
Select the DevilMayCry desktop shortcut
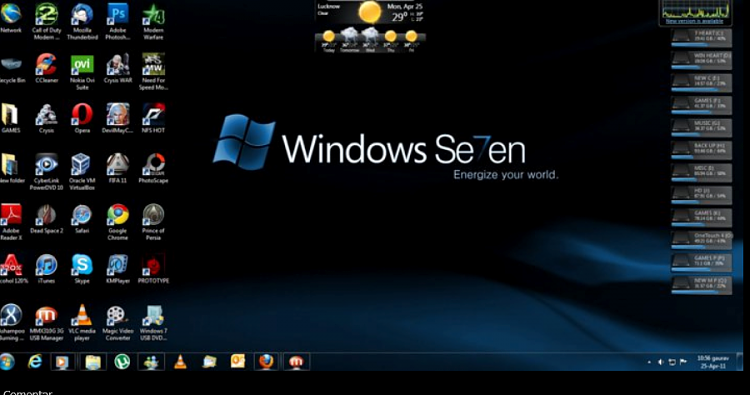(118, 119)
